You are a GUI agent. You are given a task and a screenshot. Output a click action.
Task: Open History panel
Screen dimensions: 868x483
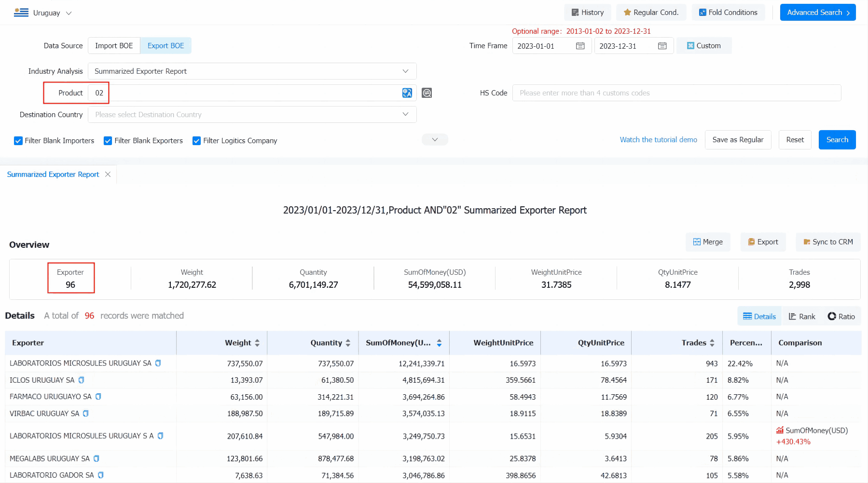[587, 13]
